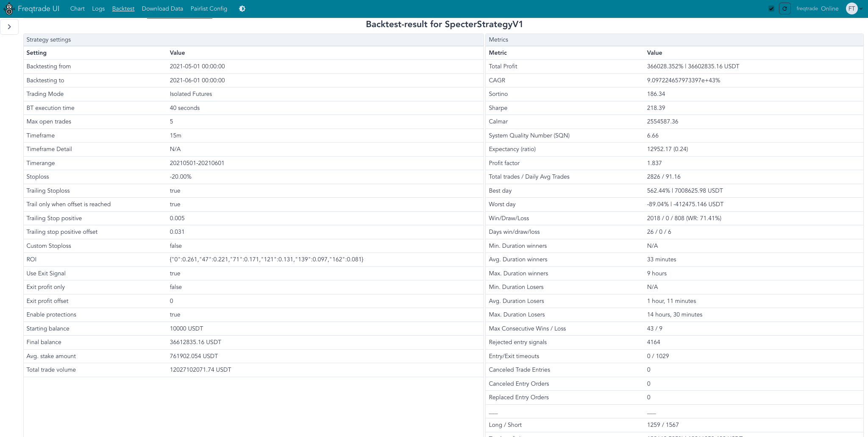Go to the Logs page
Screen dimensions: 868x437
pyautogui.click(x=98, y=9)
